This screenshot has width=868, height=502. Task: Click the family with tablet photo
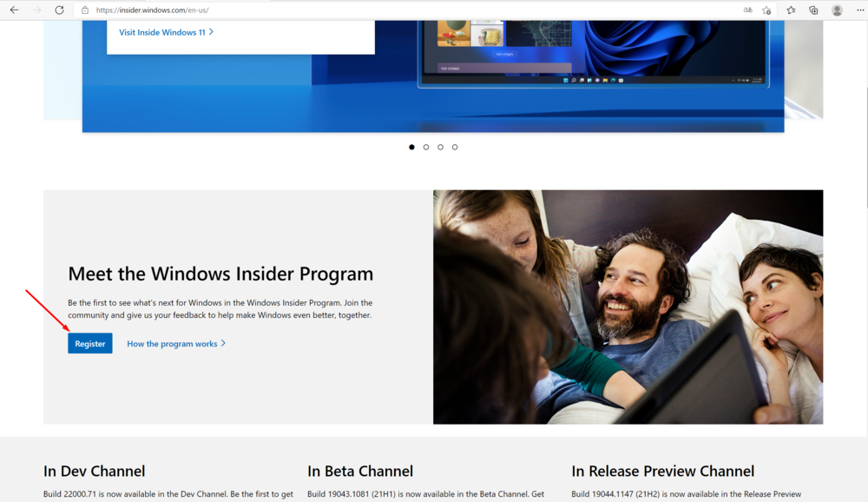[x=628, y=307]
